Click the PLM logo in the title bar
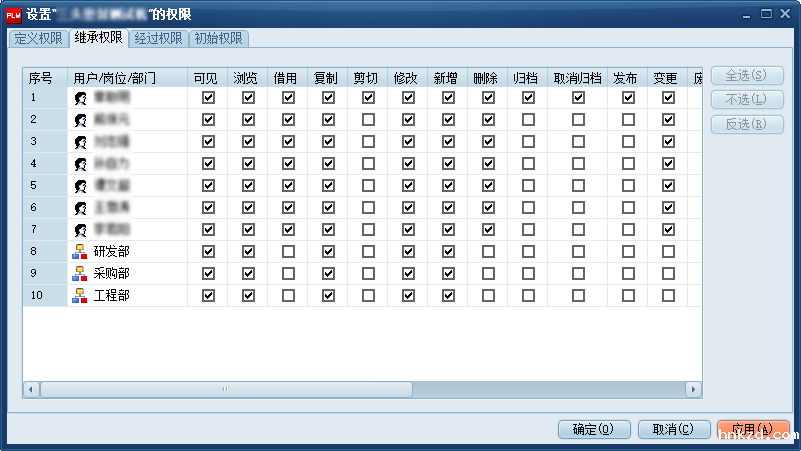 click(x=14, y=14)
